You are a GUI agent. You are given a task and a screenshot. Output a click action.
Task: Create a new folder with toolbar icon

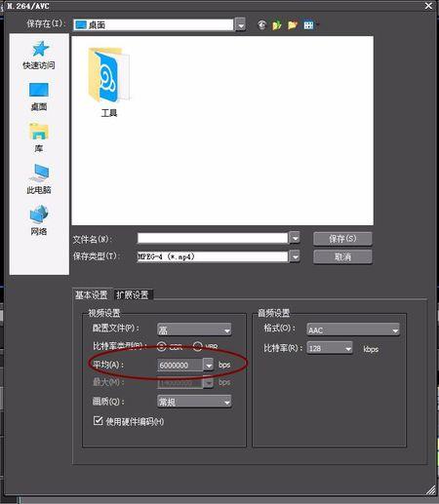pyautogui.click(x=293, y=25)
